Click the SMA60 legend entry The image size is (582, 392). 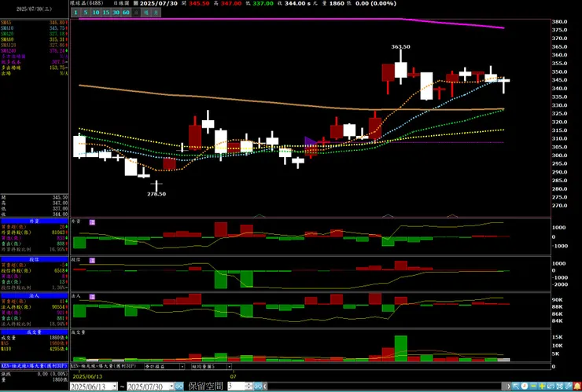tap(34, 39)
